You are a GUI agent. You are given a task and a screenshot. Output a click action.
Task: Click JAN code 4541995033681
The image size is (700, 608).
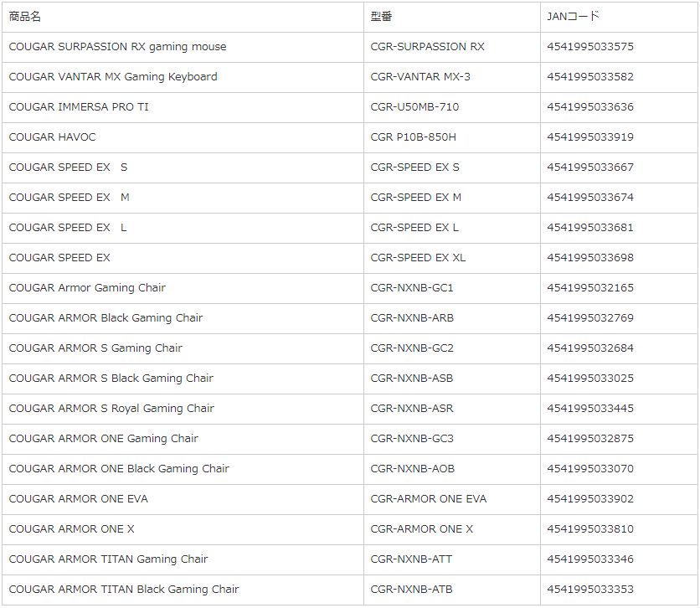coord(590,227)
